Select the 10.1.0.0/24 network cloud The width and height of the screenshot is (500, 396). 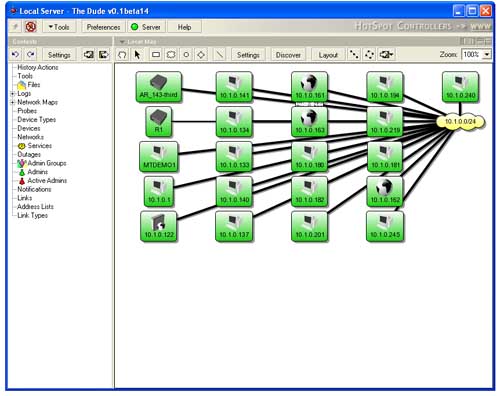(x=460, y=122)
